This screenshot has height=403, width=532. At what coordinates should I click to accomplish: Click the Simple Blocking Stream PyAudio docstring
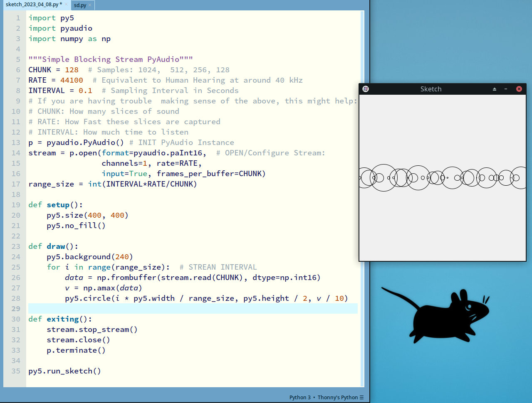(x=111, y=59)
